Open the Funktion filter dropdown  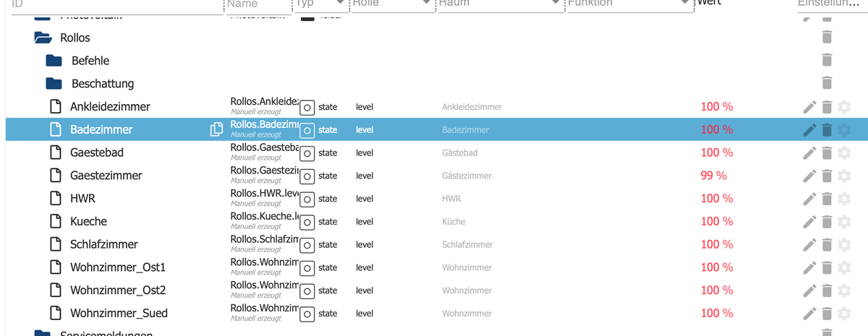685,4
